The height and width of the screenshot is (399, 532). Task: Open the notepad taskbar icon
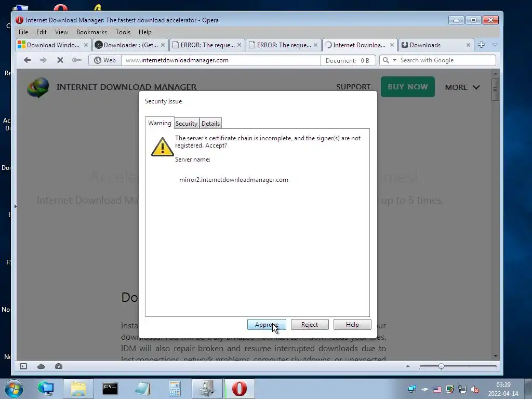[x=142, y=389]
